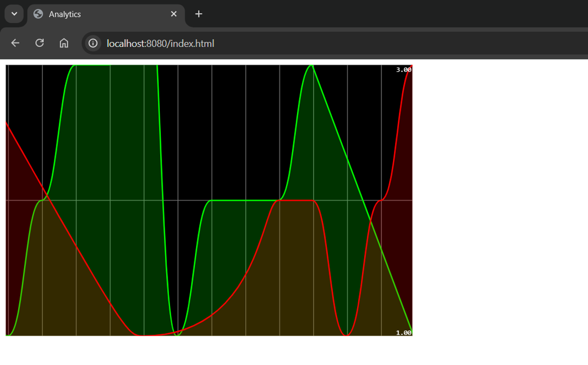Click the 3.00 axis label on chart
This screenshot has width=588, height=365.
[x=404, y=70]
